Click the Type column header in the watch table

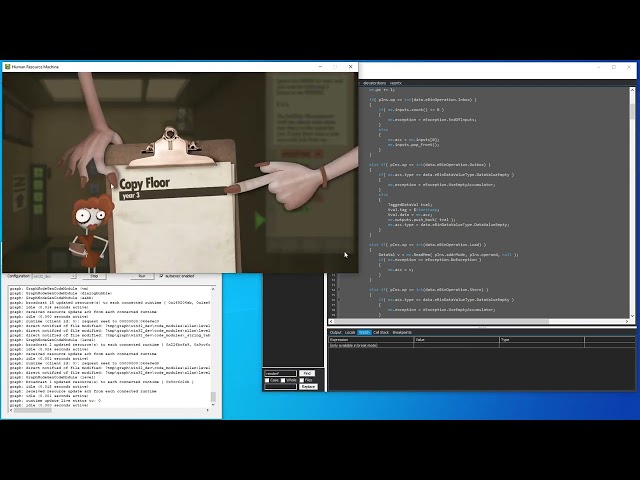coord(542,340)
